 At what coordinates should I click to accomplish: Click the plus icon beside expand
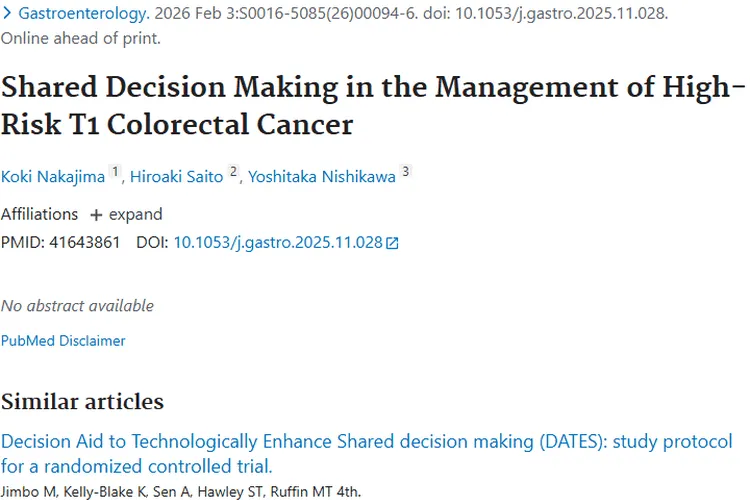pyautogui.click(x=96, y=215)
